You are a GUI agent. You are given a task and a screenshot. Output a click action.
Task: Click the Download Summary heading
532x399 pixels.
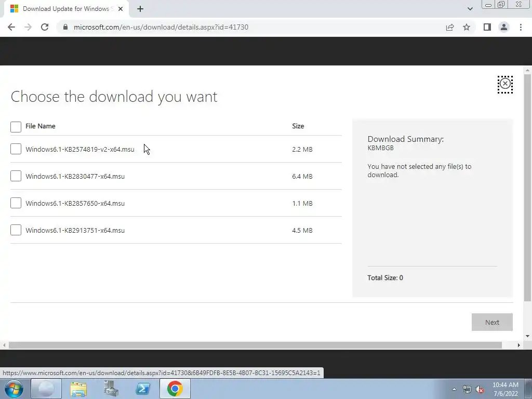click(x=405, y=139)
